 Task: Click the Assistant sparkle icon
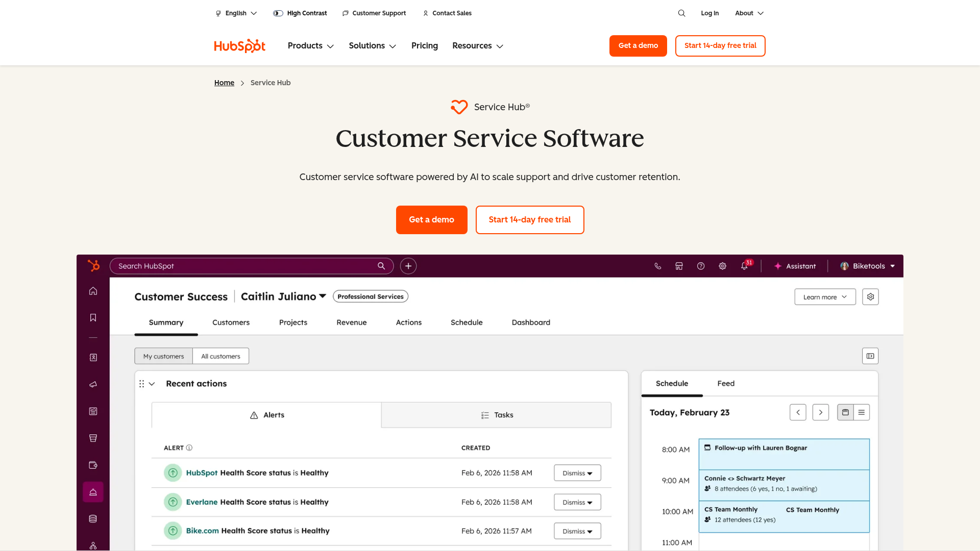click(778, 266)
